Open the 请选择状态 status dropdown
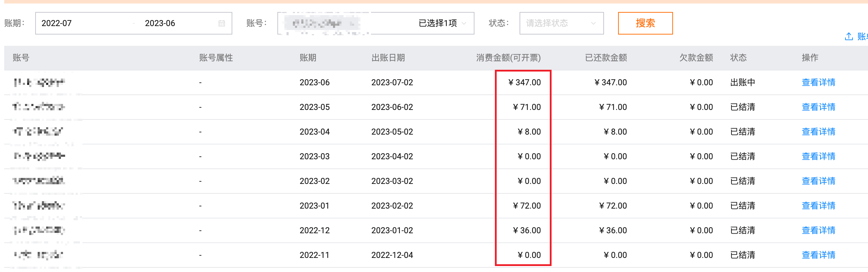This screenshot has width=868, height=272. click(561, 23)
